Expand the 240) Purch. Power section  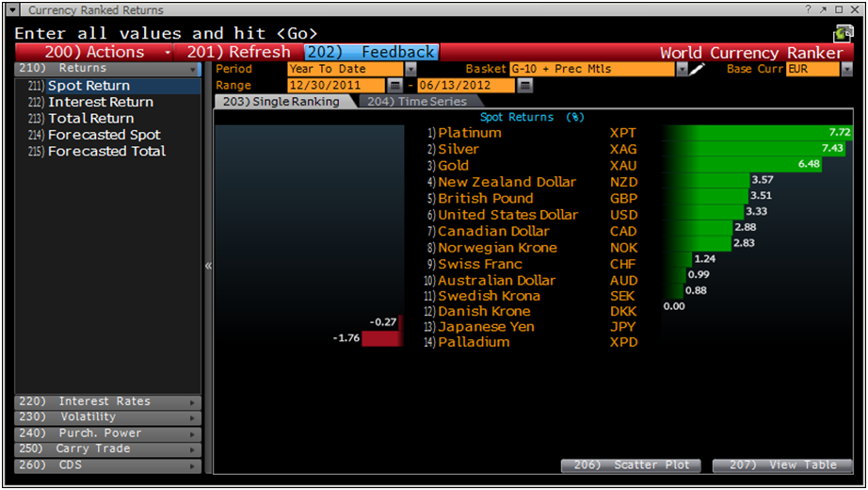tap(107, 433)
